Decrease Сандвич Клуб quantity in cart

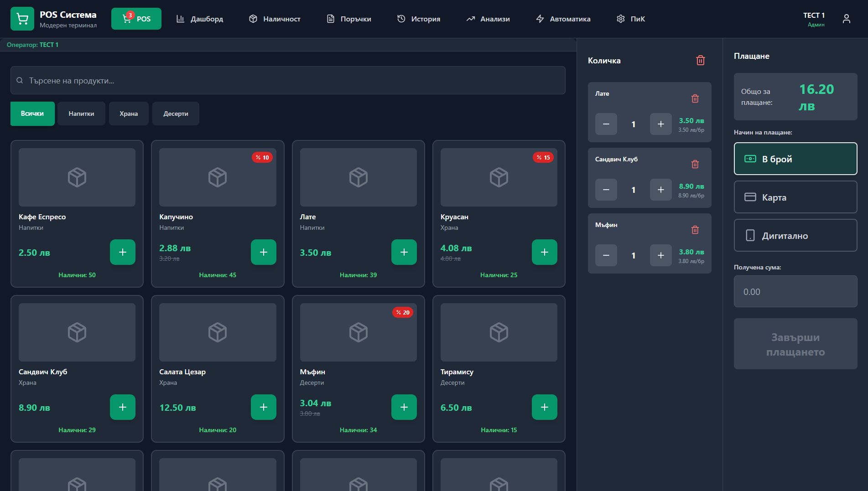coord(606,190)
